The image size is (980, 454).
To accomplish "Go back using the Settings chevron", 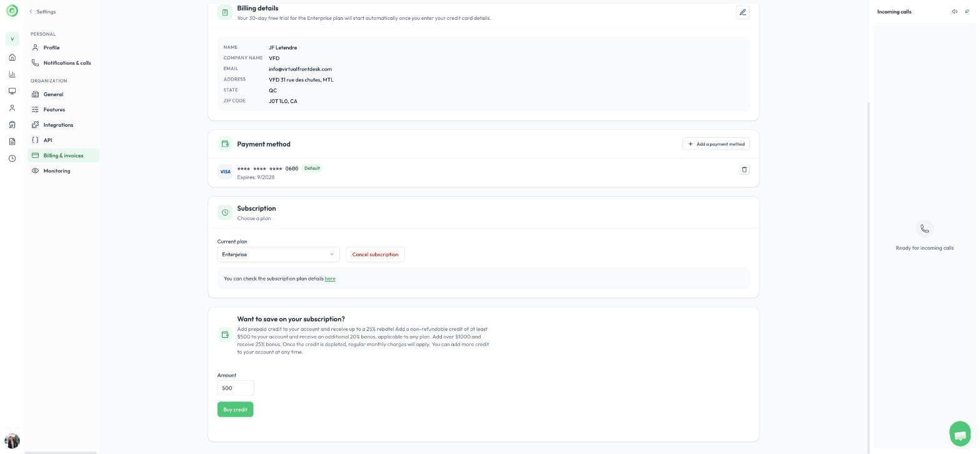I will click(31, 12).
